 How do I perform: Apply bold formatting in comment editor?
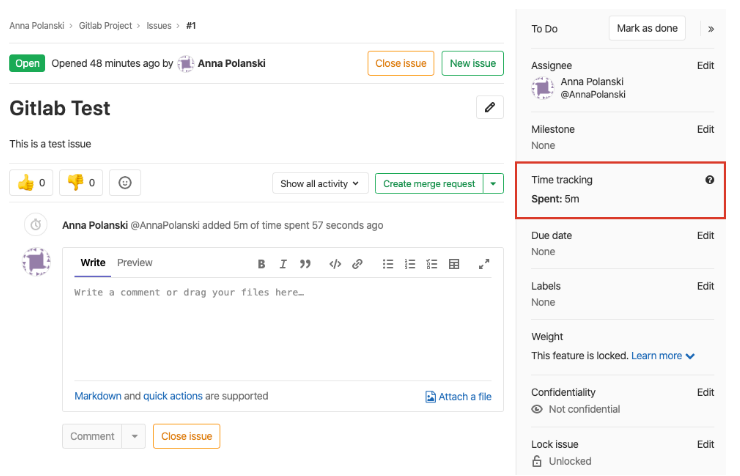[261, 264]
